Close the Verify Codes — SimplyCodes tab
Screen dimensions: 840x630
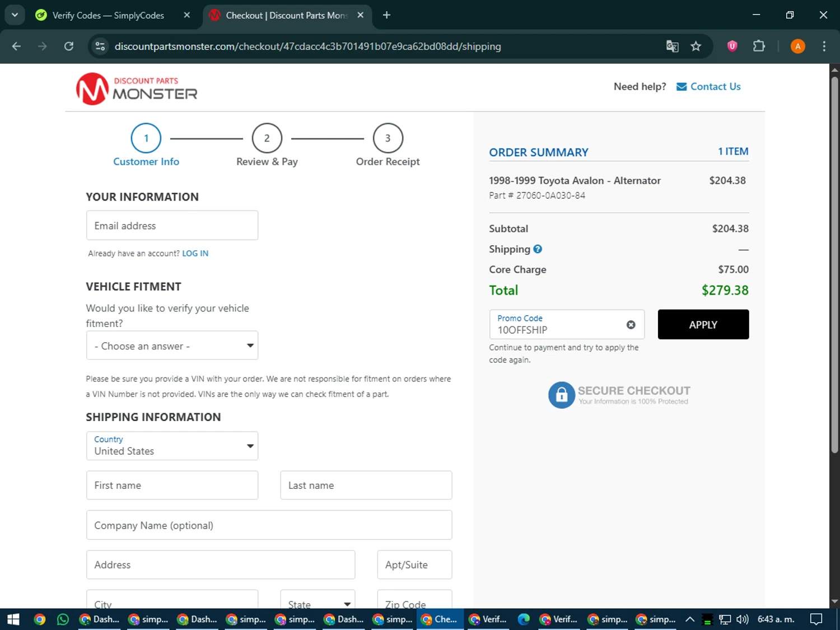[187, 15]
